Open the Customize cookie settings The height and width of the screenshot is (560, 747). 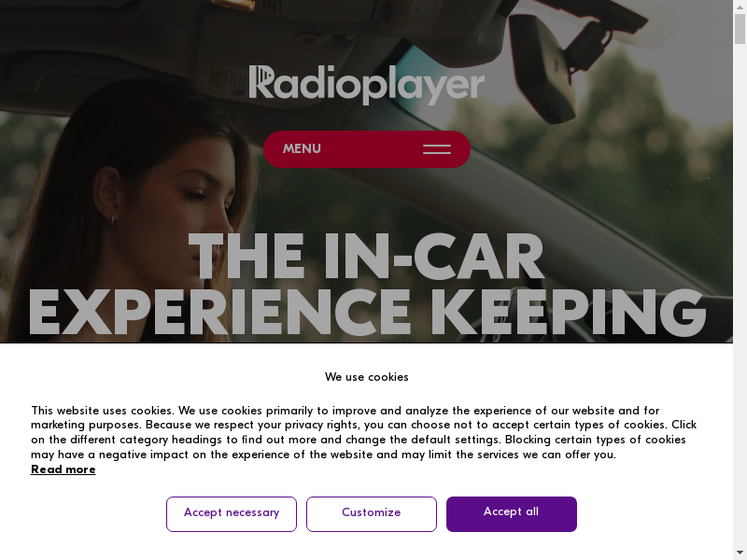(x=371, y=514)
